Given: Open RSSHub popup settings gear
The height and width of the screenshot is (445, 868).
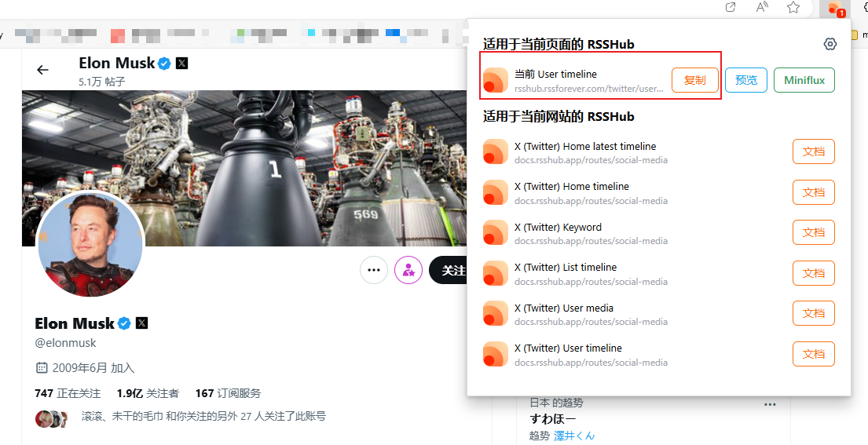Looking at the screenshot, I should [x=830, y=44].
